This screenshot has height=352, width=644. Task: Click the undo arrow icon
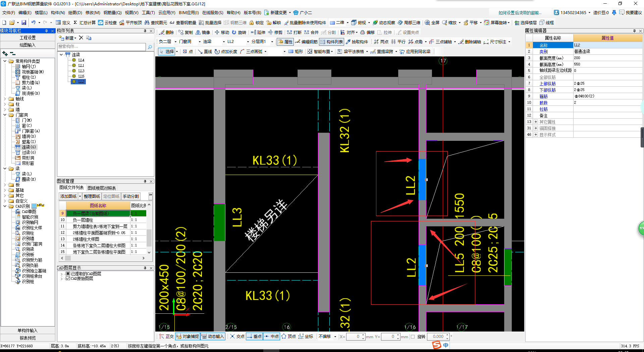(33, 23)
